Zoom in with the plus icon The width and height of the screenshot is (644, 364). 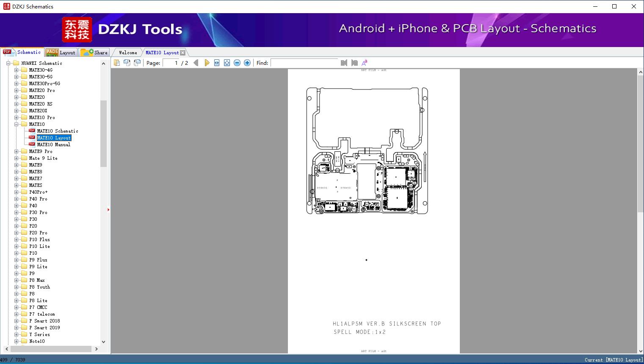pyautogui.click(x=247, y=63)
